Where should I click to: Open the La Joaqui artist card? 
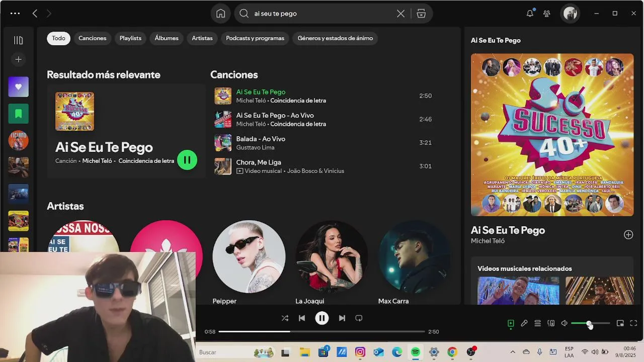[x=331, y=262]
